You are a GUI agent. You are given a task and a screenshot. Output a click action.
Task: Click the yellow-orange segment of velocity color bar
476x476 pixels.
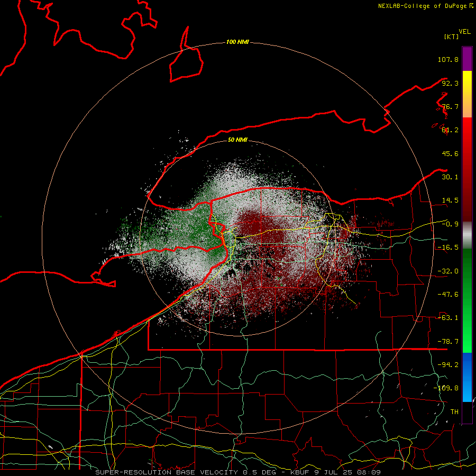pyautogui.click(x=467, y=94)
